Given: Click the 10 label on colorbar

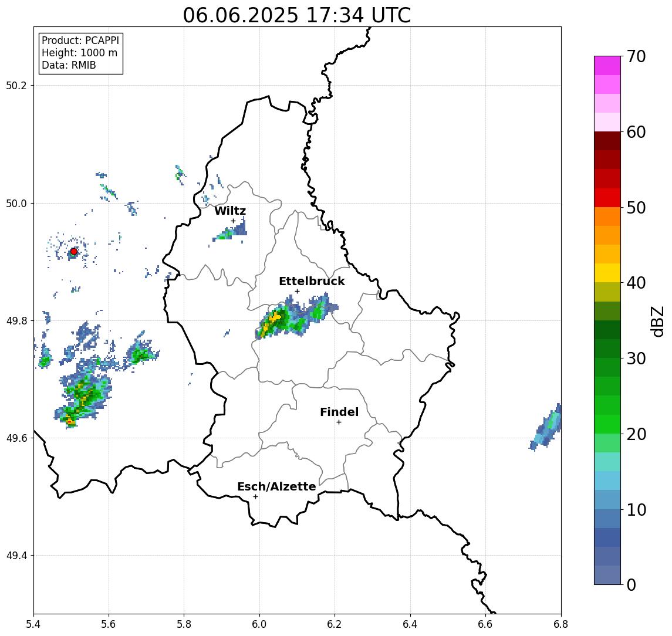Looking at the screenshot, I should (x=636, y=510).
